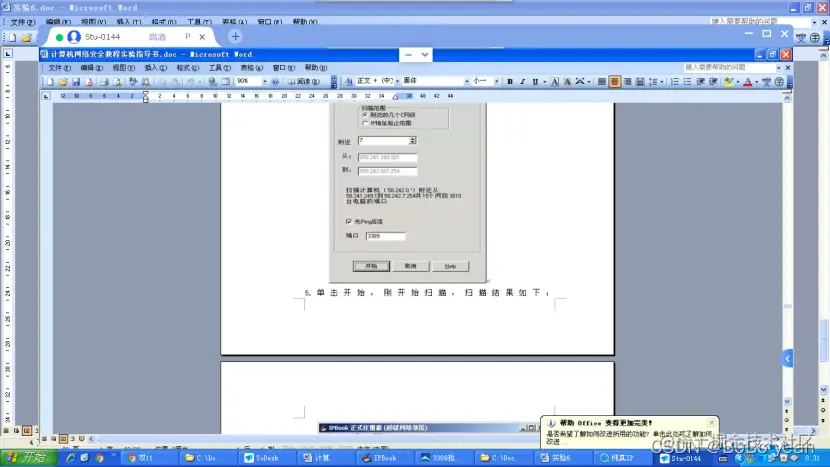Click the Undo arrow icon
This screenshot has width=830, height=467.
[x=191, y=82]
